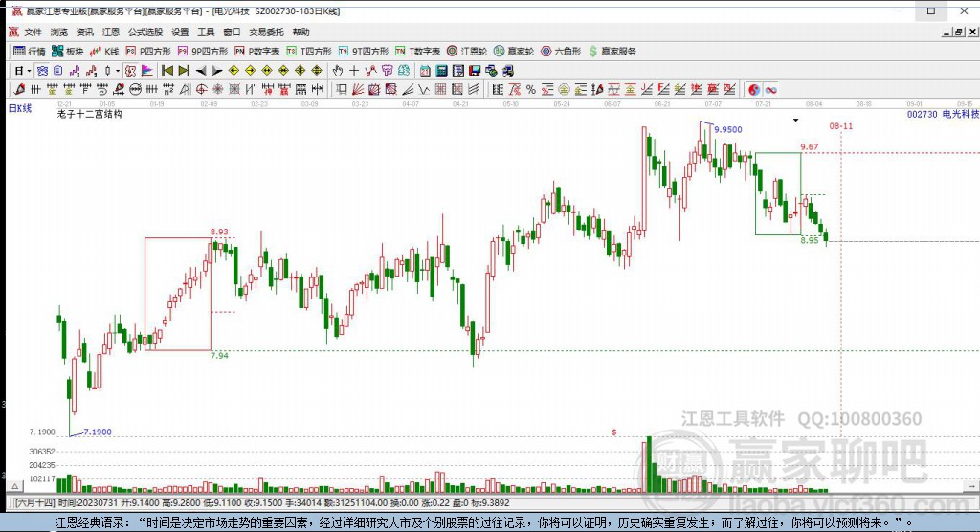The height and width of the screenshot is (532, 980).
Task: Click the plain rectangle drawing tool
Action: tap(342, 89)
